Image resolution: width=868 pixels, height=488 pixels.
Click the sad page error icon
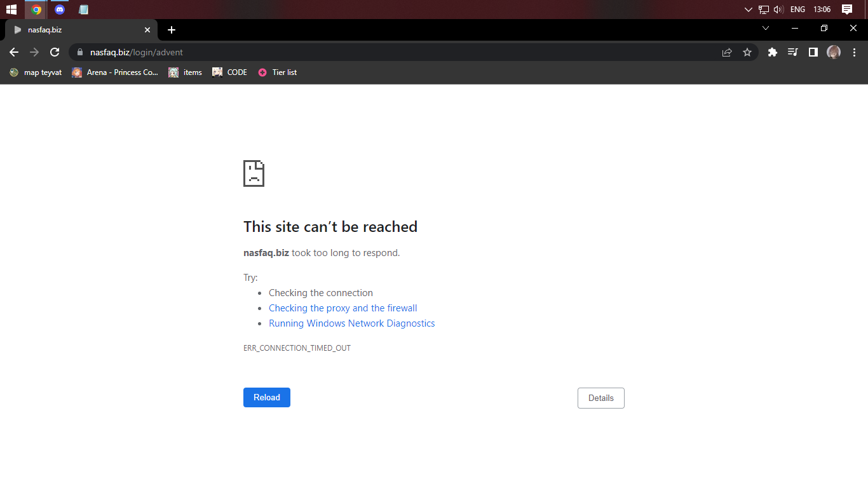pyautogui.click(x=254, y=173)
